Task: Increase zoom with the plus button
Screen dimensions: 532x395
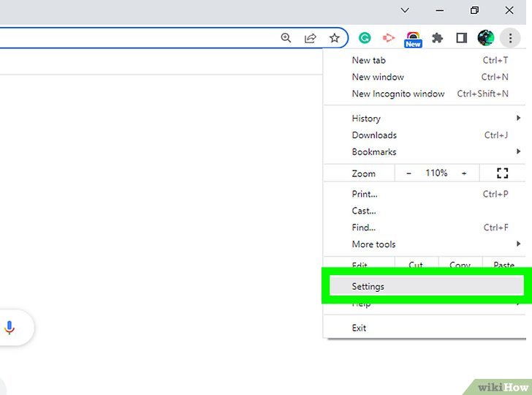Action: point(464,173)
